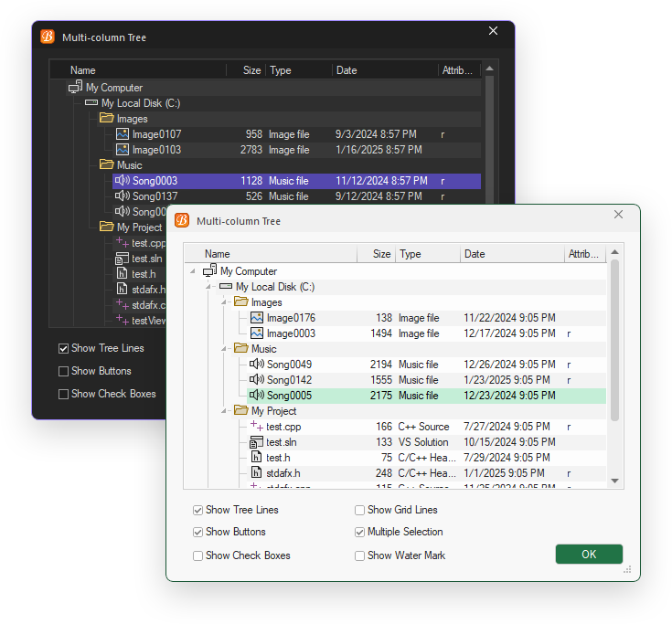The image size is (672, 624).
Task: Click the Song0005 speaker icon
Action: 257,395
